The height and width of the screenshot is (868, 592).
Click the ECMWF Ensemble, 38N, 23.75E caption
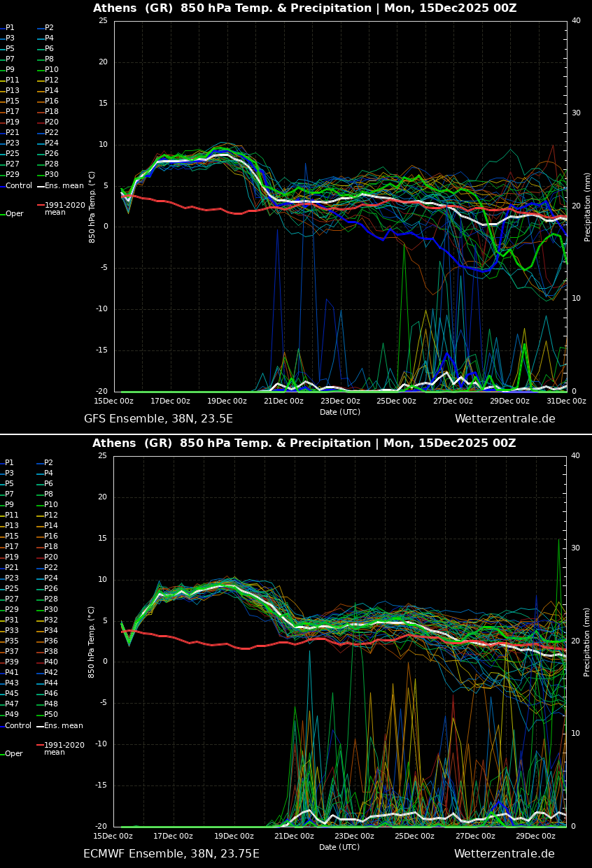pos(171,854)
